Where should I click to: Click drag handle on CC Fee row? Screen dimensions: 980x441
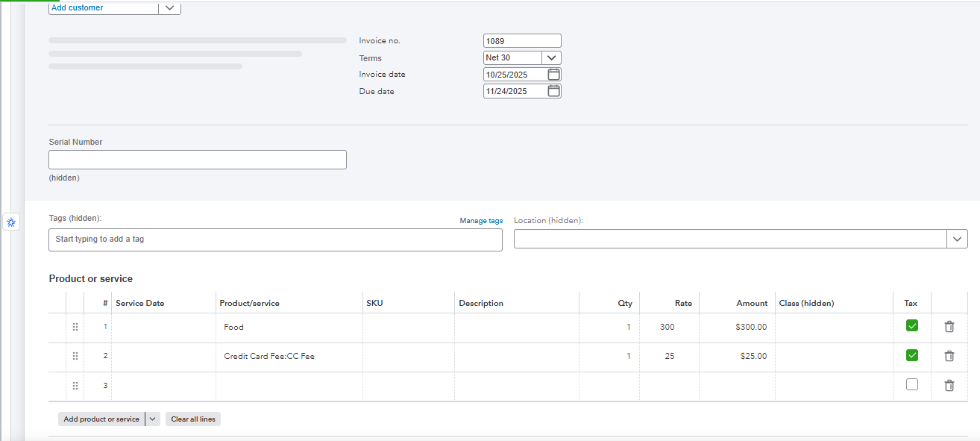pos(75,356)
